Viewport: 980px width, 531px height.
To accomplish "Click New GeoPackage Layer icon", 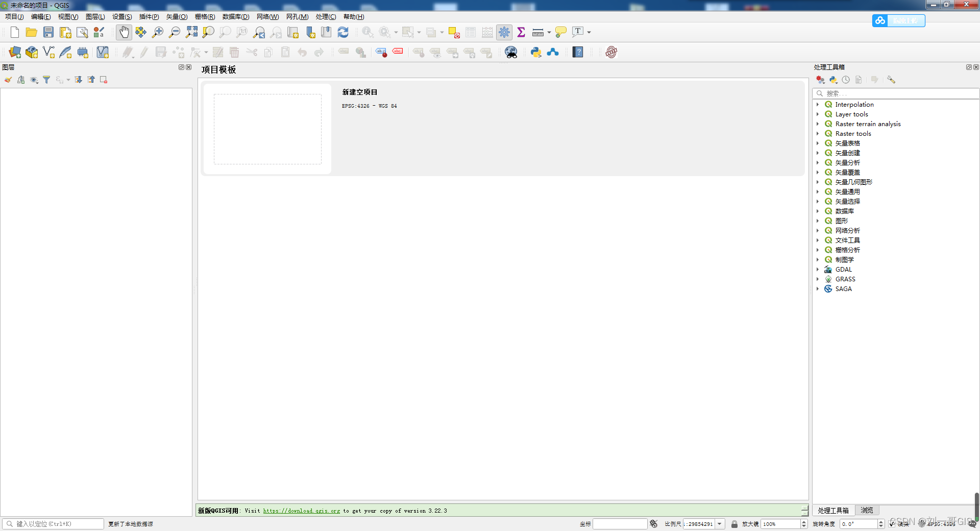I will 32,52.
